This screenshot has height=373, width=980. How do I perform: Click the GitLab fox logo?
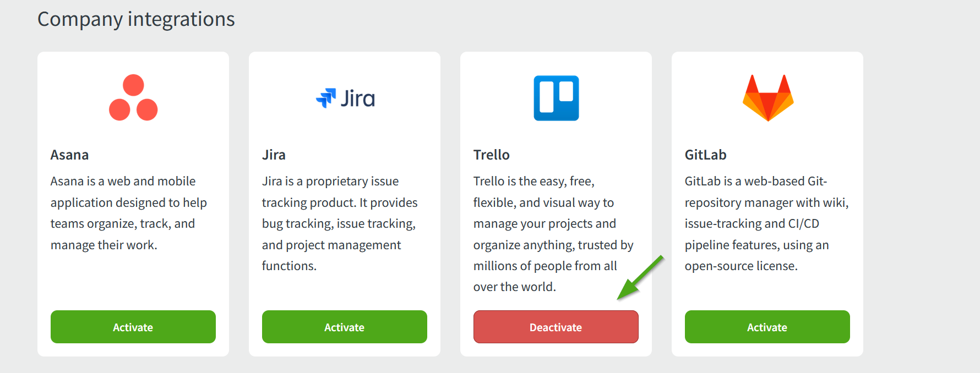coord(767,98)
